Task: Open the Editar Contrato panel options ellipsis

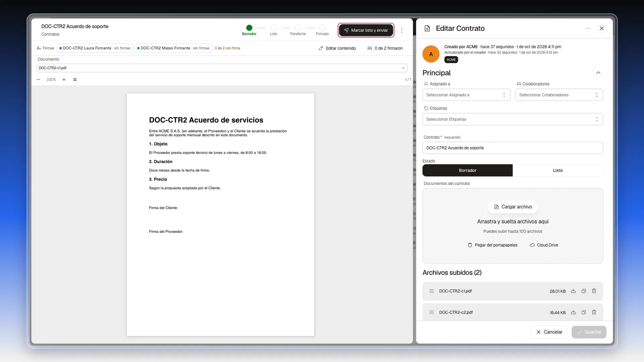Action: 588,28
